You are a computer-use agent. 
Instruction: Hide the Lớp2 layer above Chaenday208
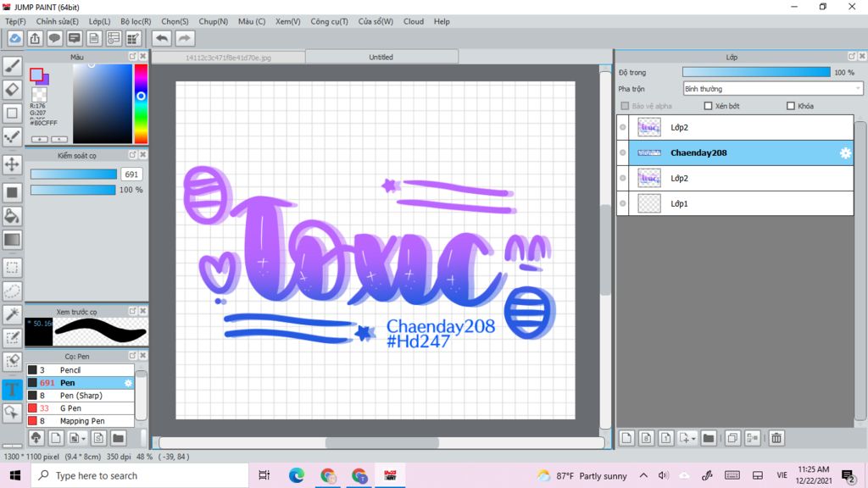coord(623,127)
